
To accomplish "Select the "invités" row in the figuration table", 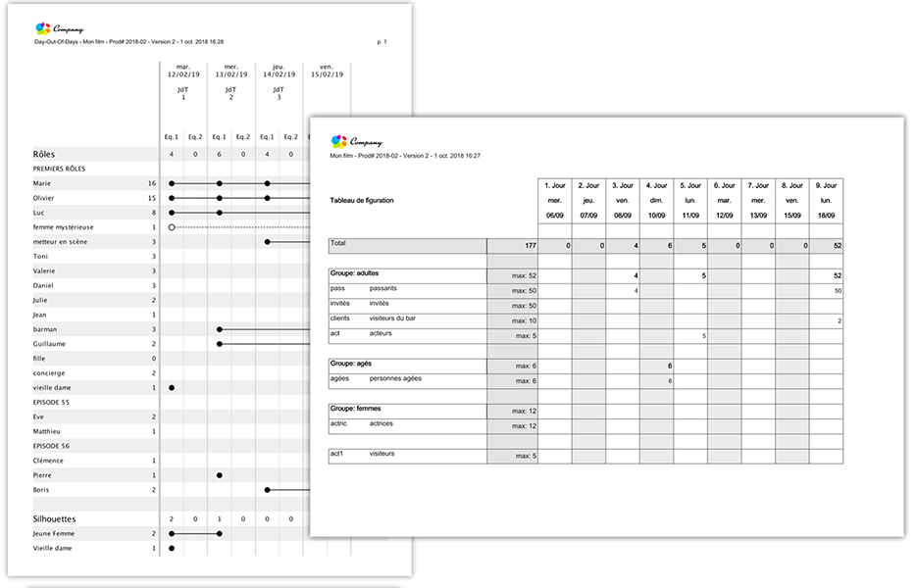I will (585, 306).
